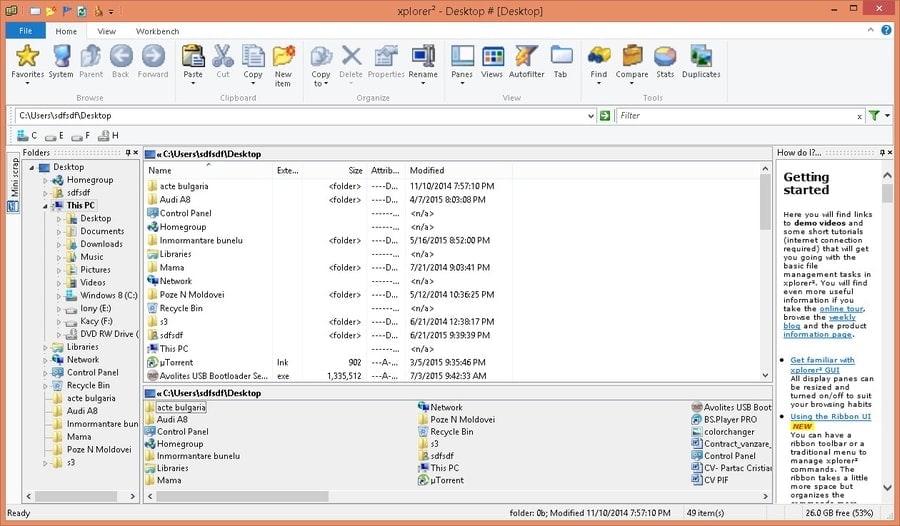900x526 pixels.
Task: Open the Compare tool
Action: click(632, 64)
